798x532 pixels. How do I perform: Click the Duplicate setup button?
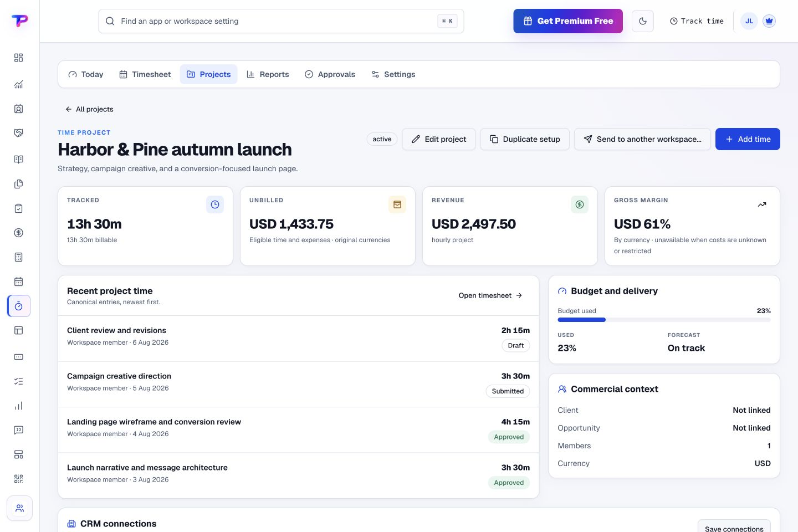coord(525,139)
